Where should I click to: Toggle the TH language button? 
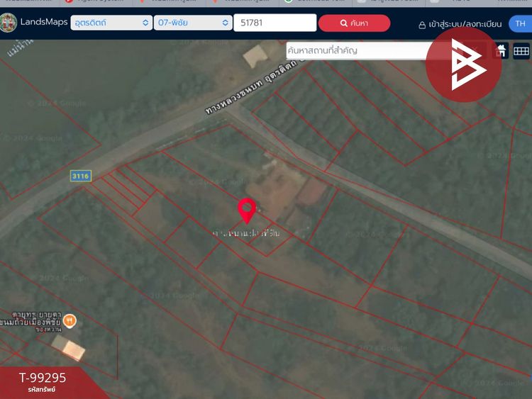[520, 23]
